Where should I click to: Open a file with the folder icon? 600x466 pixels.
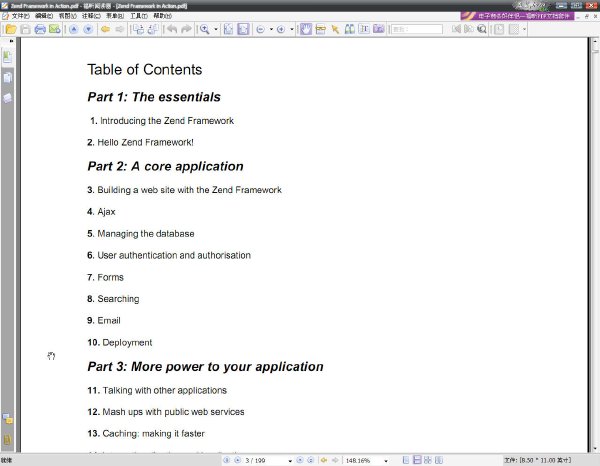coord(11,29)
